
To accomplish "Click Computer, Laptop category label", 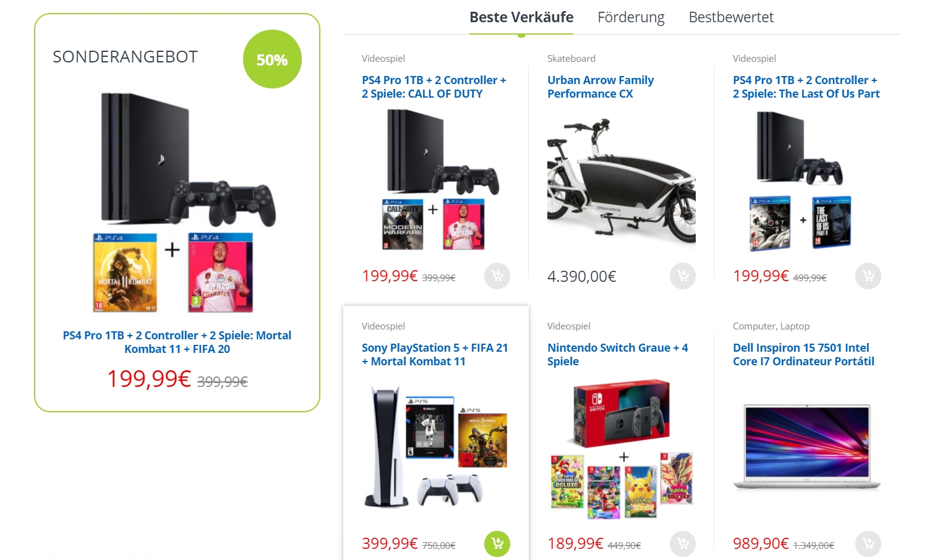I will click(x=771, y=326).
